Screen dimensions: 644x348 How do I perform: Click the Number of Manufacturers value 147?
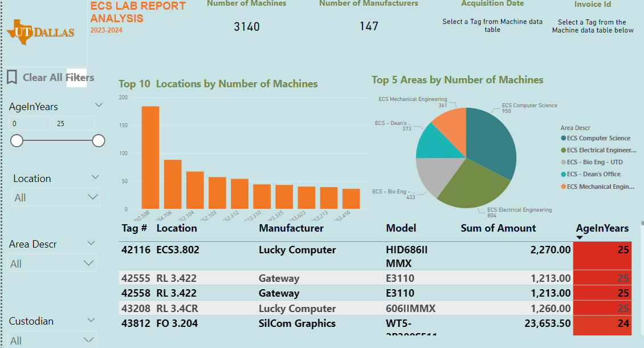[369, 26]
